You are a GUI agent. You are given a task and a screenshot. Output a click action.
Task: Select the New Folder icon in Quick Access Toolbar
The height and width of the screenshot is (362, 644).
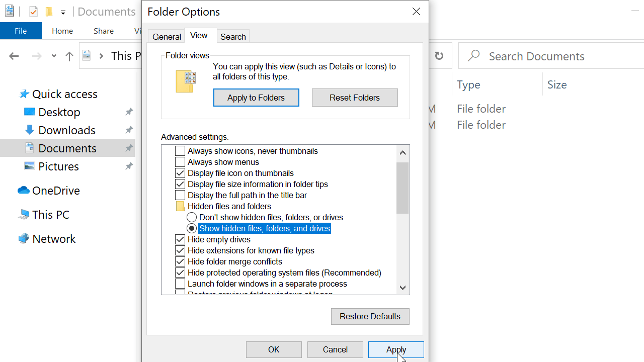click(49, 12)
